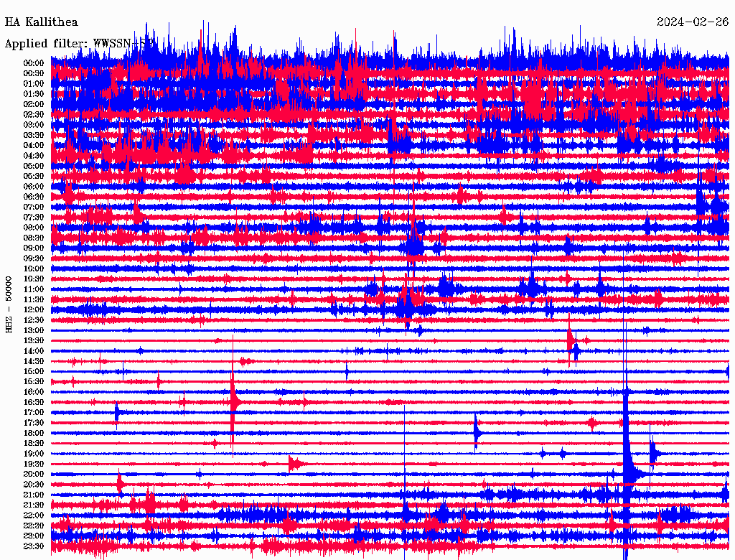735x560 pixels.
Task: Select the 02:00 time label
Action: (34, 104)
